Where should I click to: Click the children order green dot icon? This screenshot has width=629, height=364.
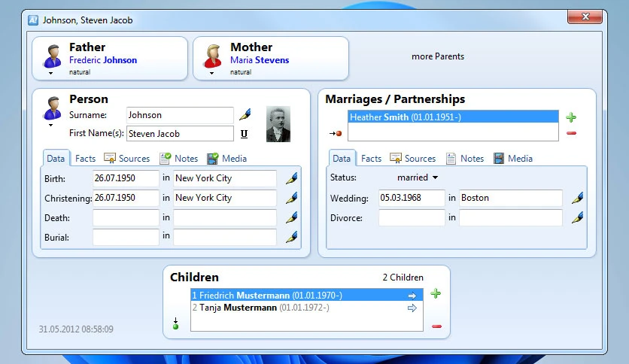[x=175, y=324]
